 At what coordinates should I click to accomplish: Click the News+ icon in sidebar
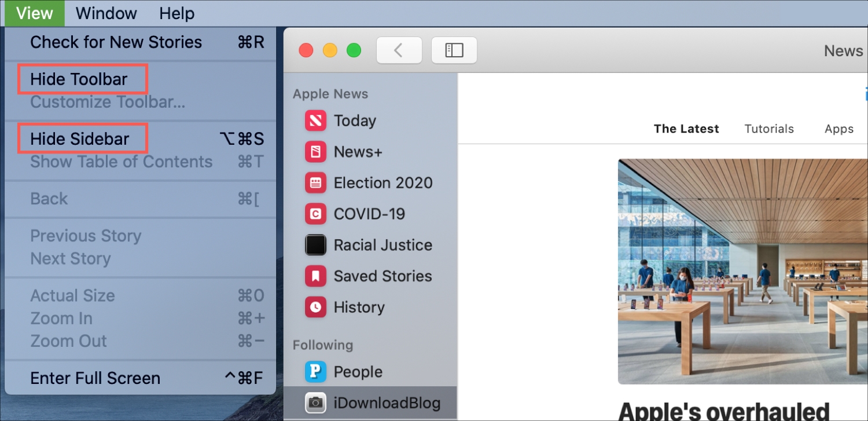[316, 152]
